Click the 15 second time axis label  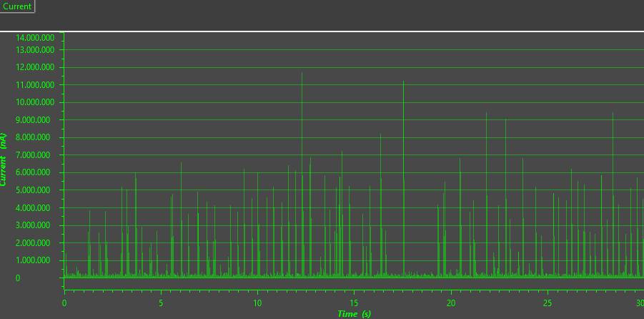[x=354, y=303]
